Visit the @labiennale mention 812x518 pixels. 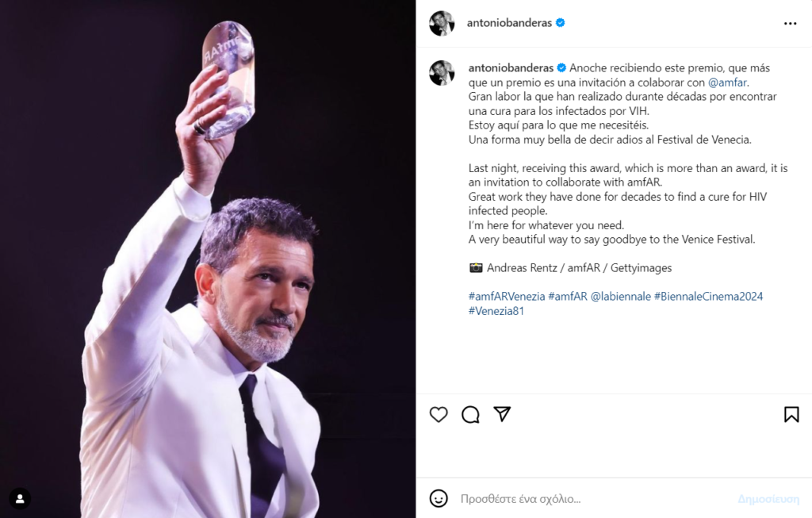click(x=620, y=297)
